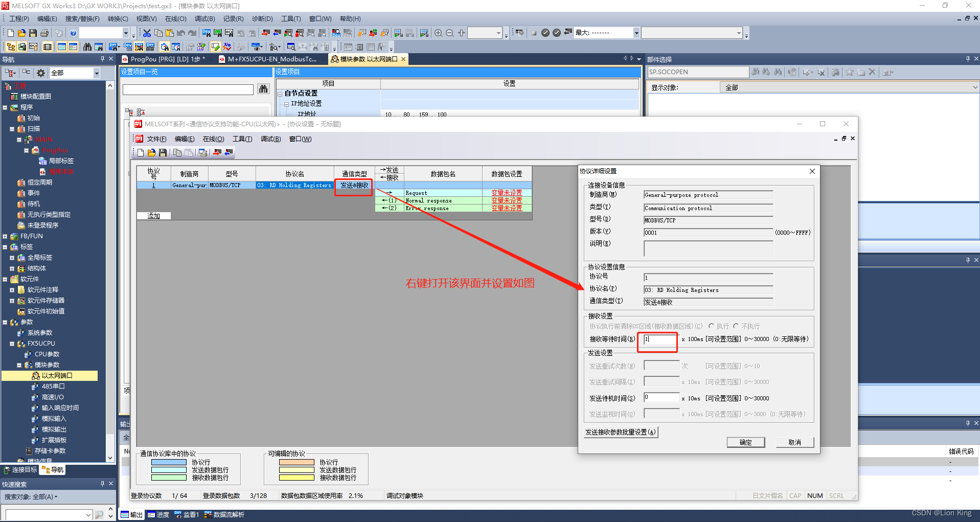Select the 不执行 radio button
Image resolution: width=980 pixels, height=522 pixels.
(736, 326)
